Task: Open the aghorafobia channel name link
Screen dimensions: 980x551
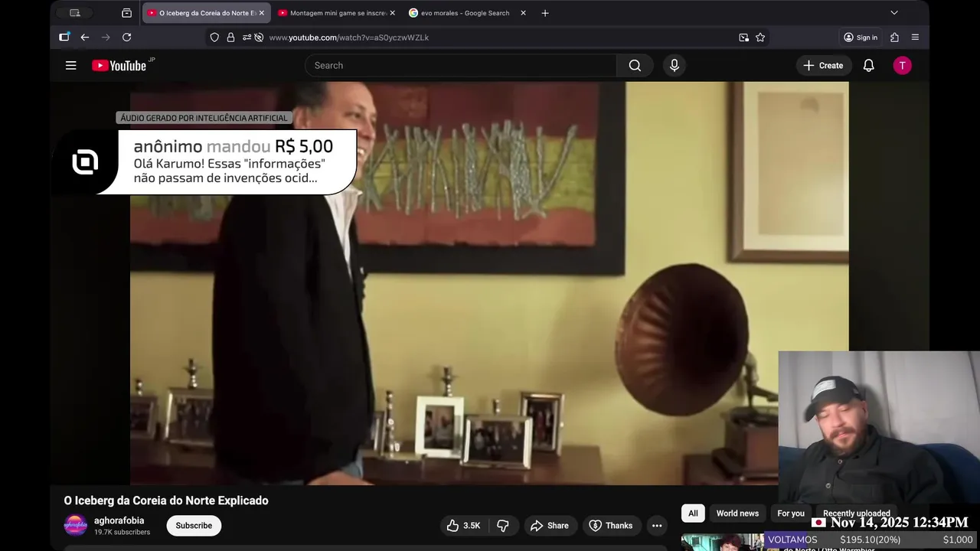Action: (x=119, y=520)
